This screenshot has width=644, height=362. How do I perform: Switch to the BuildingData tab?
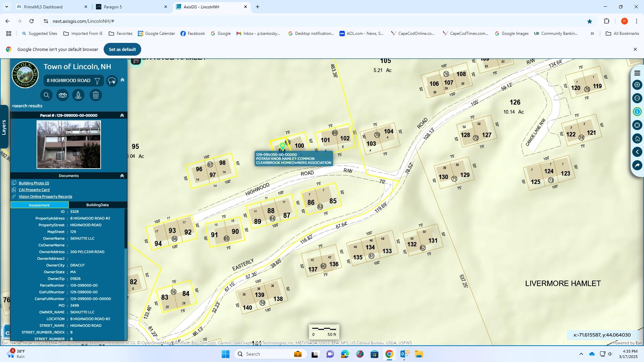point(97,205)
